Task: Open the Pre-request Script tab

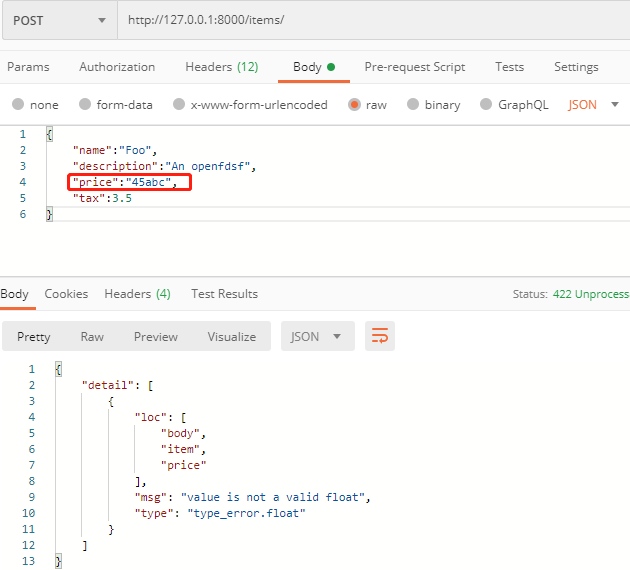Action: point(414,67)
